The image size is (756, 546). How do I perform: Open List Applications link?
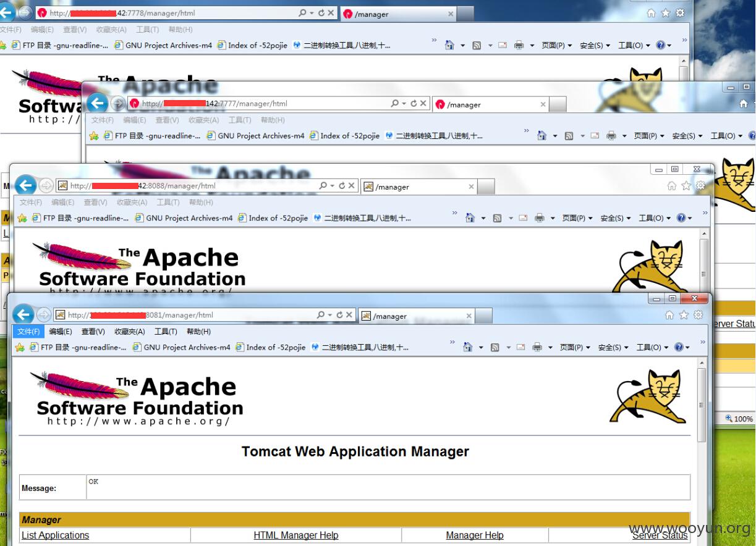pos(56,535)
